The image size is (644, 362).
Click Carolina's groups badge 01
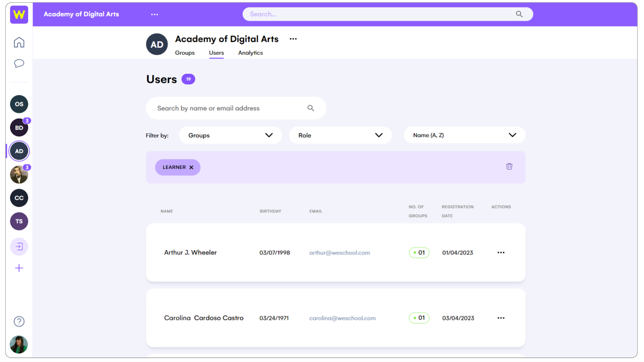pos(419,318)
